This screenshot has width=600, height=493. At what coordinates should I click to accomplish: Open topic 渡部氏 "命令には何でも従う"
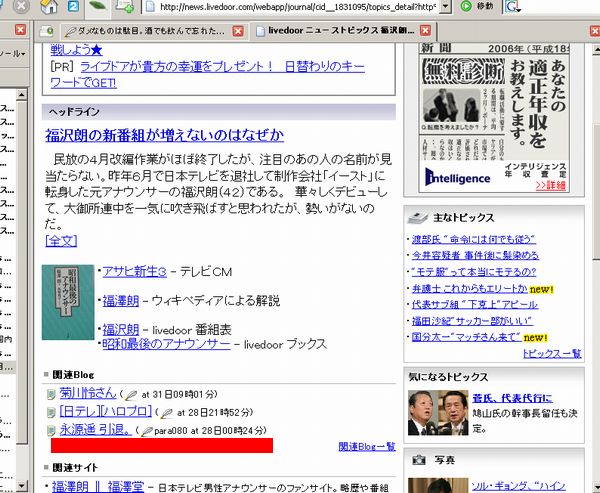click(x=474, y=240)
